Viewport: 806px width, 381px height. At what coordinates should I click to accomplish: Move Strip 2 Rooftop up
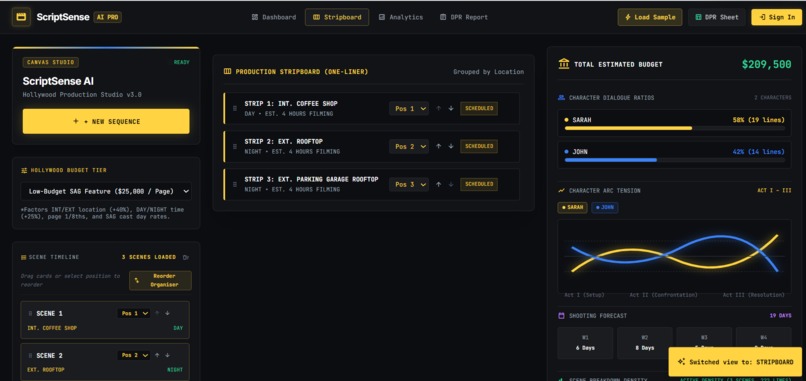pyautogui.click(x=438, y=147)
